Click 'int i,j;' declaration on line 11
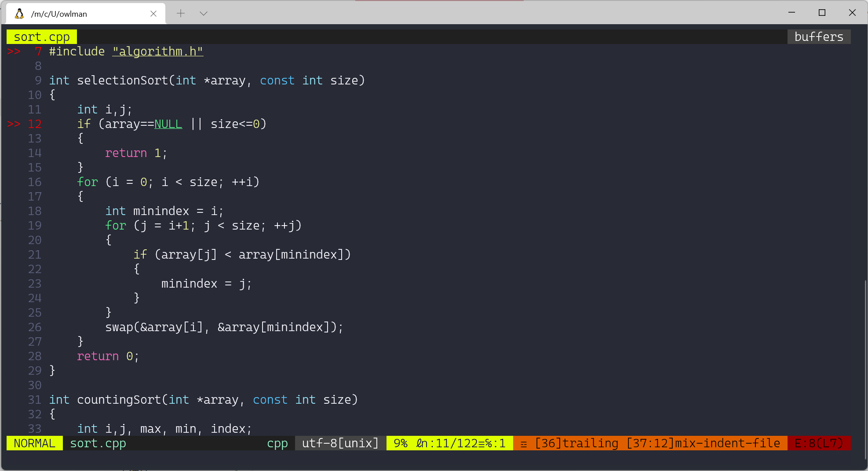 point(105,110)
